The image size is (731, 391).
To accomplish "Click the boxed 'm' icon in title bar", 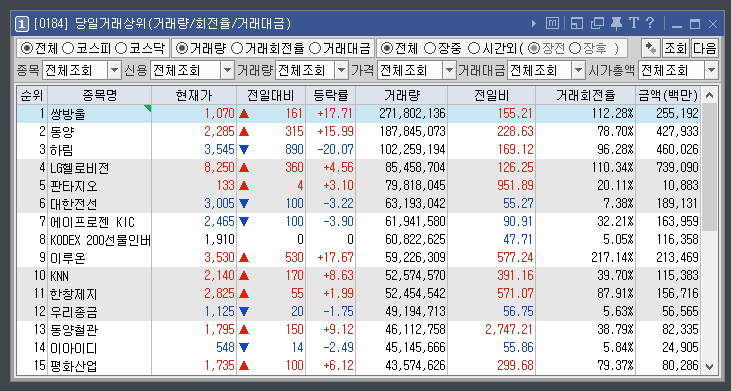I will click(552, 23).
